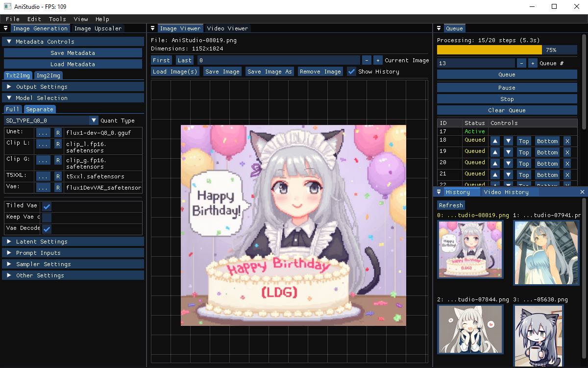588x368 pixels.
Task: Move queue item 19 down
Action: point(508,152)
